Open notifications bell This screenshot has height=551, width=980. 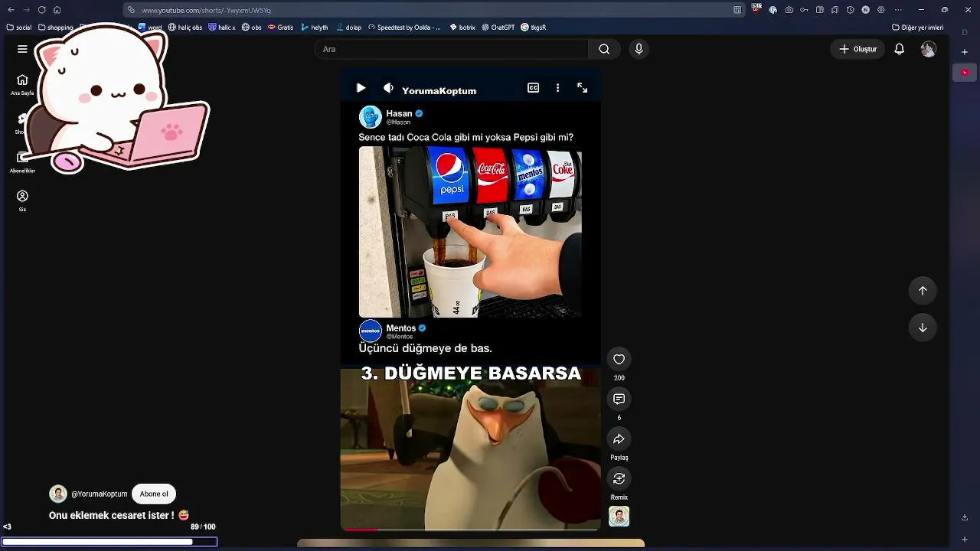[x=900, y=49]
